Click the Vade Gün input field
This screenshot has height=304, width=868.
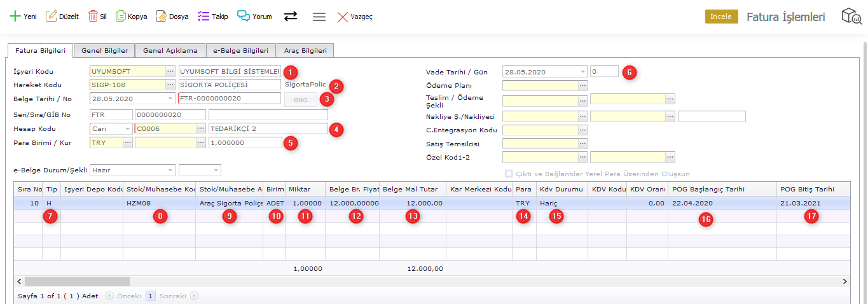603,72
